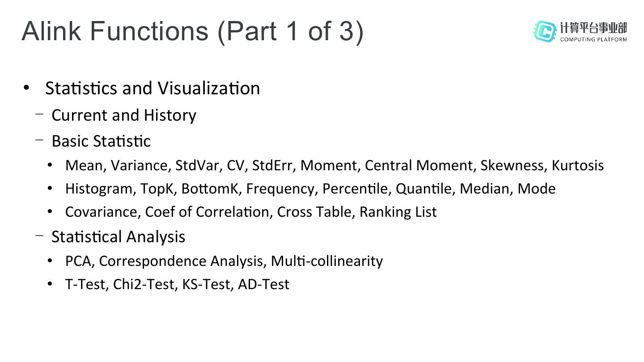This screenshot has height=362, width=644.
Task: Click the "COMPUTING PLATFORM" caption under the logo
Action: [x=593, y=39]
